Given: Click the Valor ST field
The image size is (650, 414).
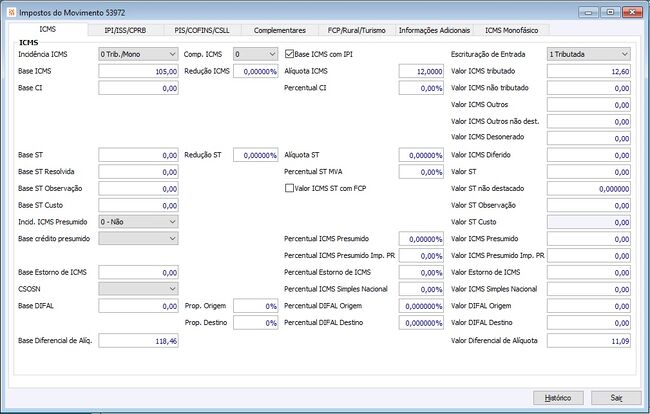Looking at the screenshot, I should click(589, 172).
